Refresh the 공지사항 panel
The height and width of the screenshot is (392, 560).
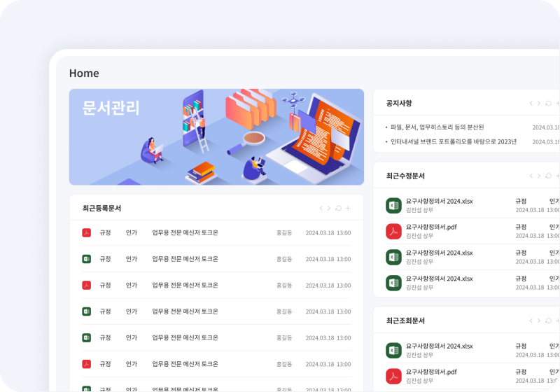(548, 104)
